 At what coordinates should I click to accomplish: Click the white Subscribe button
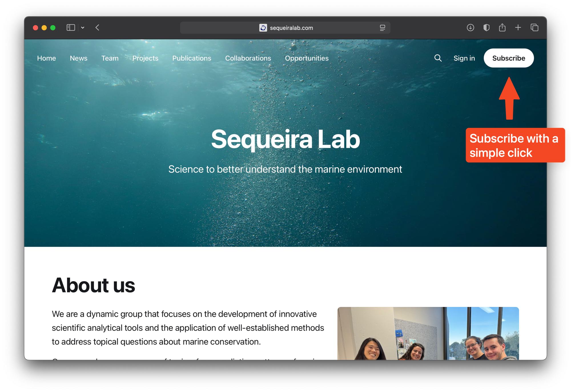(x=508, y=58)
